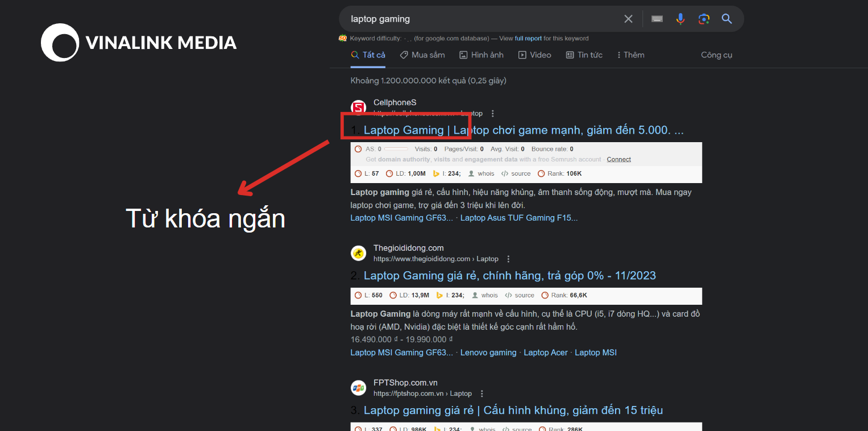The height and width of the screenshot is (431, 868).
Task: Open the Thegioididong result options three-dot menu
Action: tap(509, 259)
